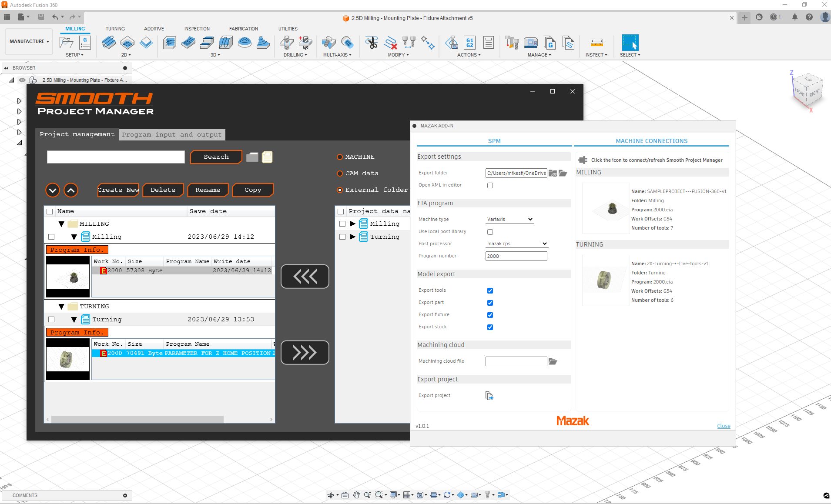The height and width of the screenshot is (504, 831).
Task: Open the Post processor mazak.cps dropdown
Action: point(517,244)
